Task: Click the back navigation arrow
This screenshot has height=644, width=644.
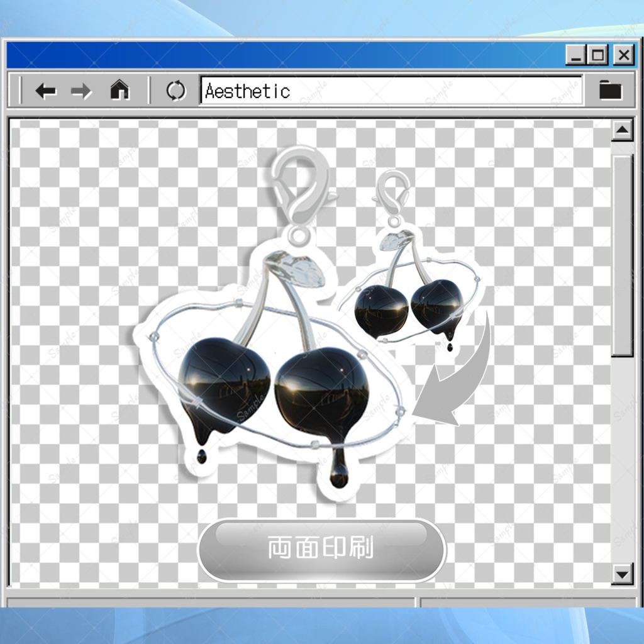Action: [x=44, y=91]
